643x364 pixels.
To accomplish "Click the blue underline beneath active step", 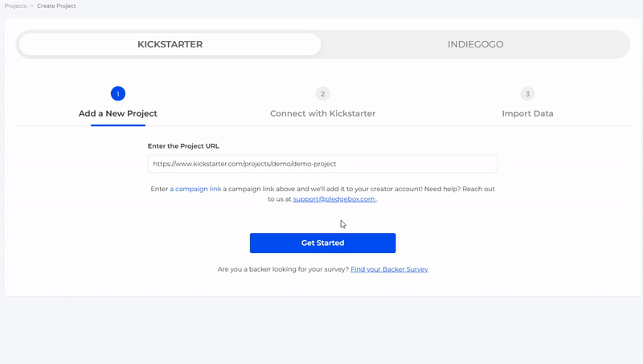I will tap(118, 125).
